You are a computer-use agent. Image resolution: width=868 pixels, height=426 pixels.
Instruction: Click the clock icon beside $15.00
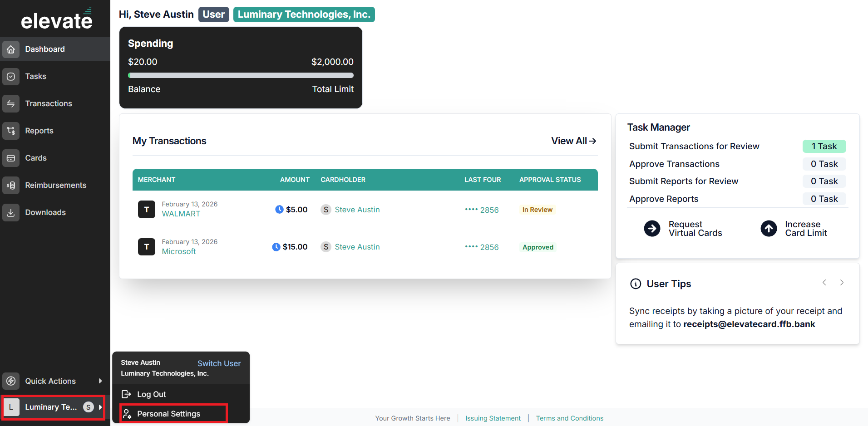[x=276, y=247]
